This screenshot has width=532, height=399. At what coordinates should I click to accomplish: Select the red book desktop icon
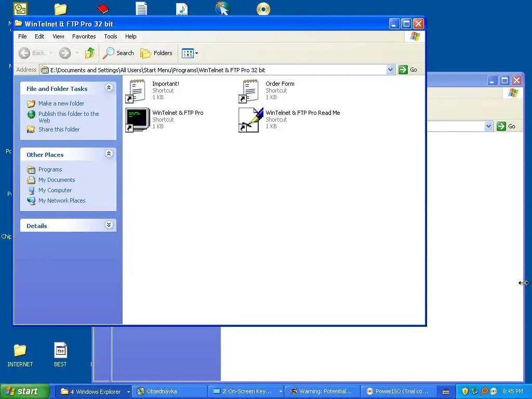102,8
